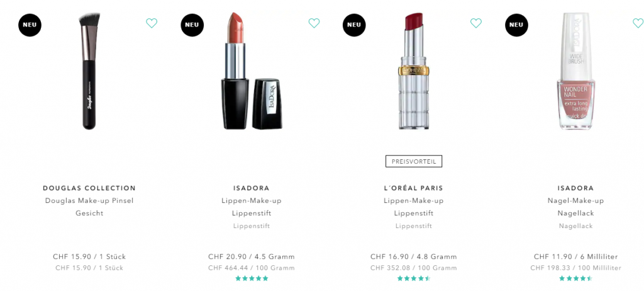This screenshot has width=644, height=291.
Task: Click NEU badge on L'Oréal lipstick
Action: point(354,25)
